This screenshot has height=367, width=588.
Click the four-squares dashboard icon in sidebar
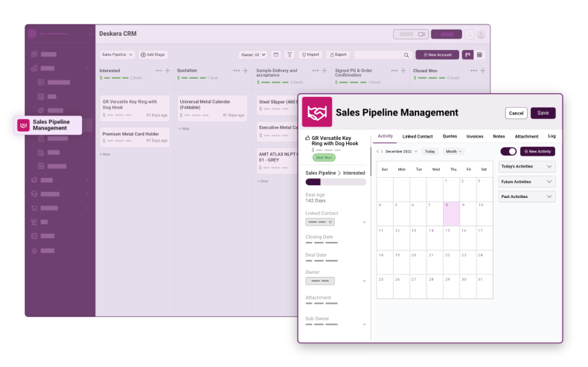point(34,54)
